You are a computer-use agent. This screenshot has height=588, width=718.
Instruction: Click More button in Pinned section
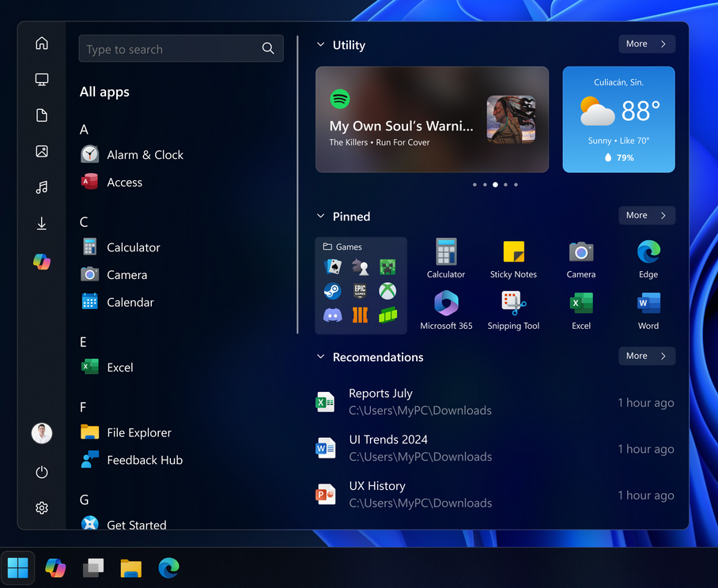[x=647, y=216]
